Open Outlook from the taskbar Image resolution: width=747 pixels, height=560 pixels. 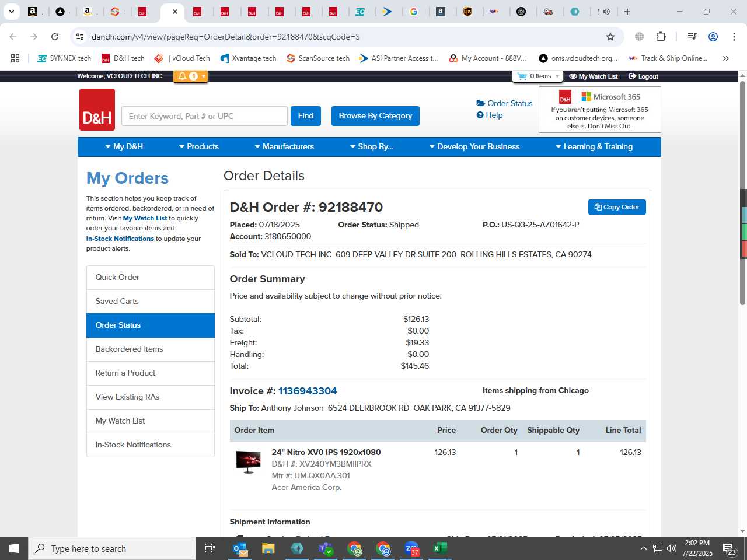point(240,548)
